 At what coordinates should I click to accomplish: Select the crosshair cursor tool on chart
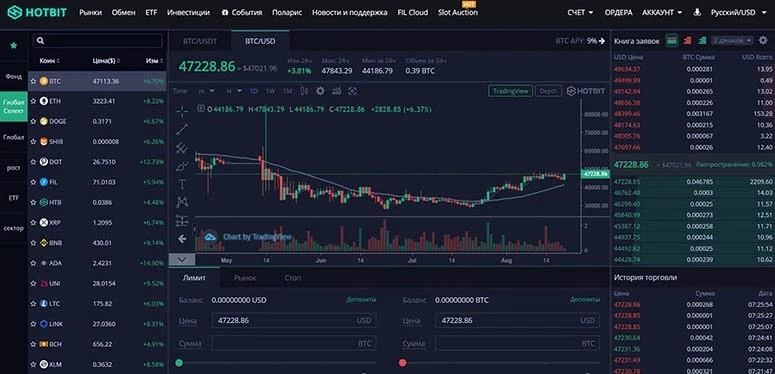(x=182, y=111)
